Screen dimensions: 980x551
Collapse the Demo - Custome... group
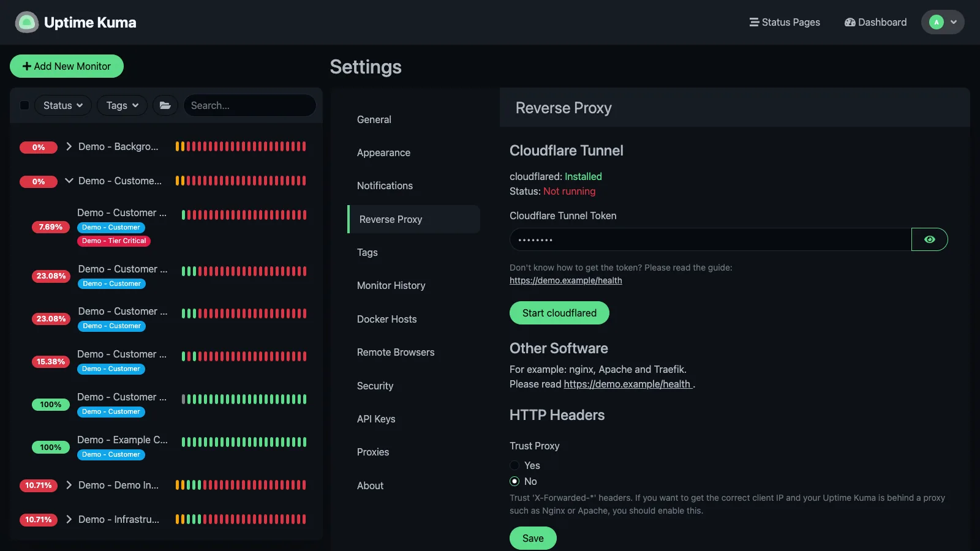click(x=69, y=181)
